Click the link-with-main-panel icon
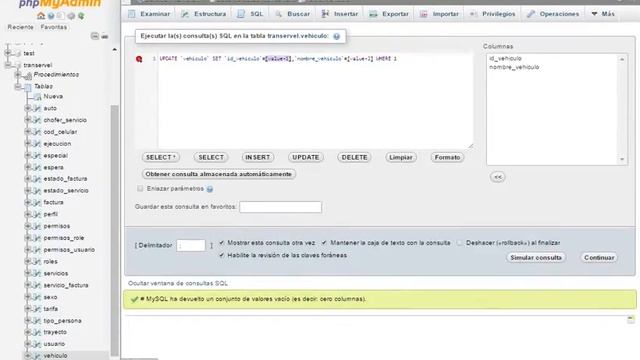640x360 pixels. click(104, 36)
